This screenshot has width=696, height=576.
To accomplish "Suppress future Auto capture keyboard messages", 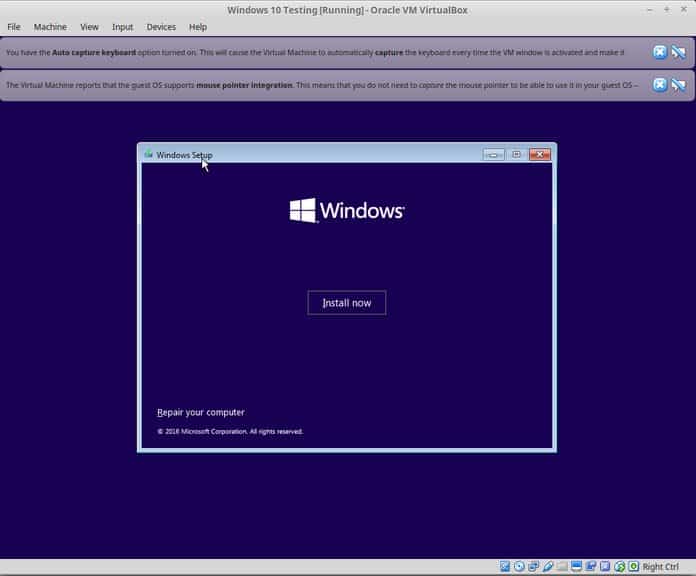I will click(678, 52).
